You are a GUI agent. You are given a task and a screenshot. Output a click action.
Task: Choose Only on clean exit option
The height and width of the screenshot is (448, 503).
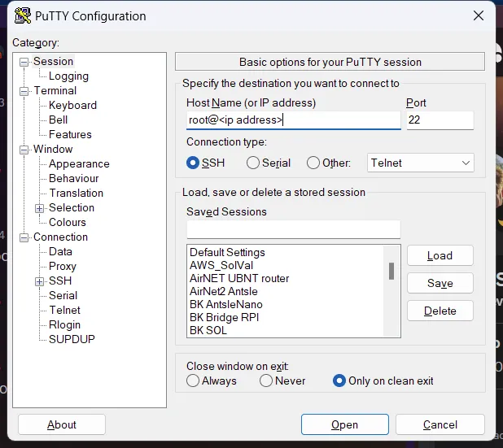339,381
